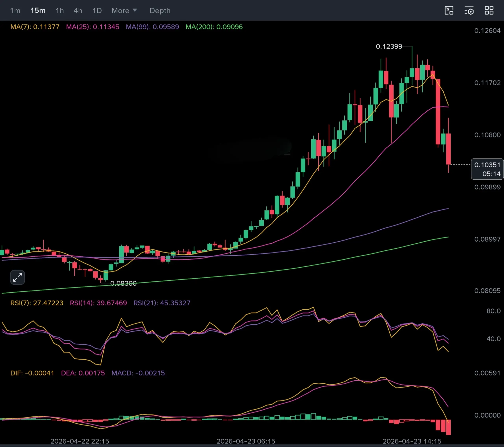The width and height of the screenshot is (504, 447).
Task: Click the active 15m interval
Action: (38, 11)
